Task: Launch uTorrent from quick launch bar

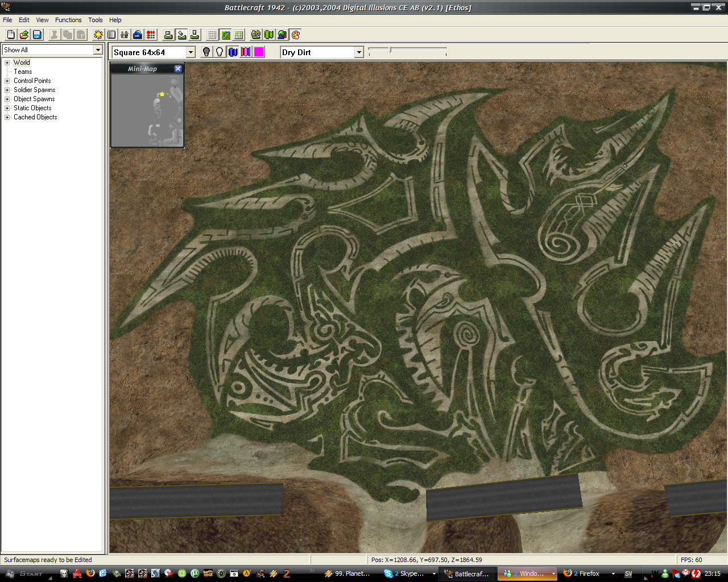Action: pyautogui.click(x=195, y=573)
